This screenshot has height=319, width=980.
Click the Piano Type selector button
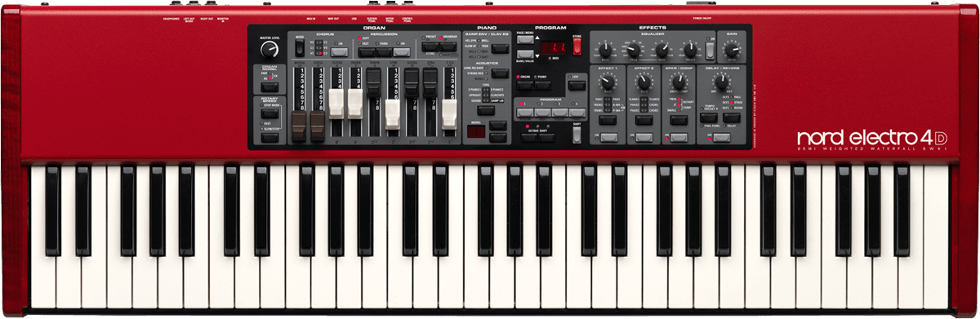486,110
